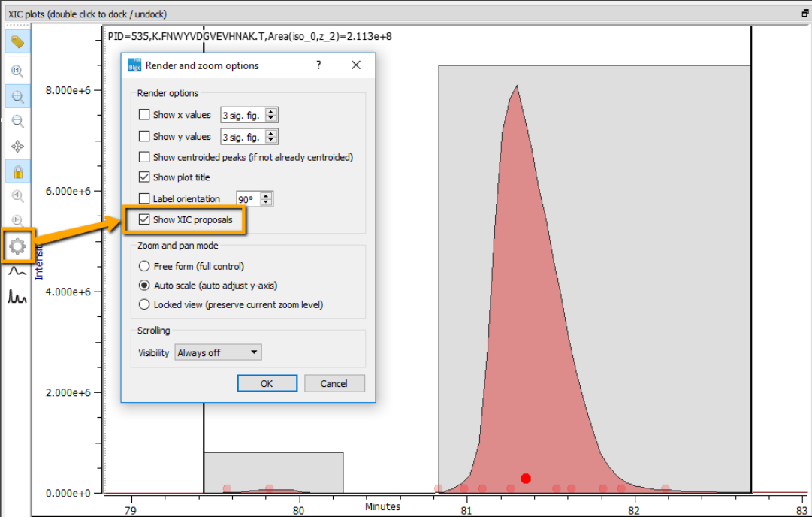This screenshot has width=812, height=517.
Task: Click the x values sig. fig. field
Action: (243, 115)
